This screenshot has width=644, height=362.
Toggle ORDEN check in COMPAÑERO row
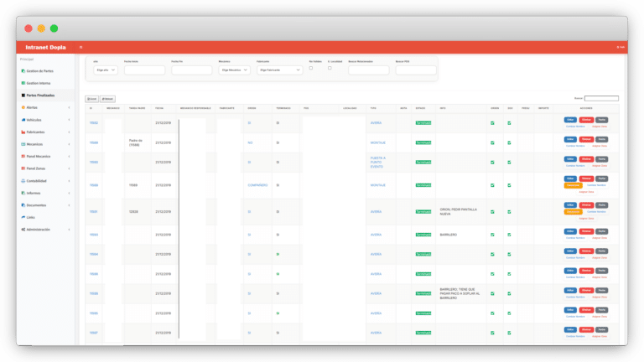pyautogui.click(x=492, y=185)
